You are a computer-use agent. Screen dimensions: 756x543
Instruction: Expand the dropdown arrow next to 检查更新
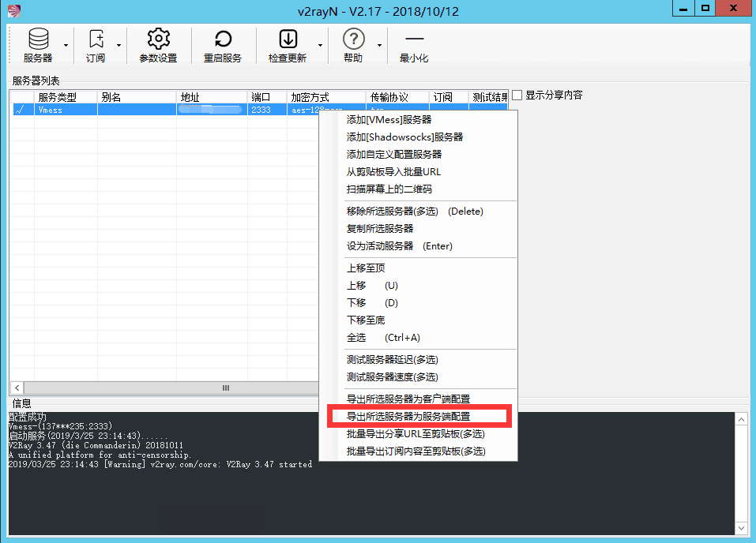(x=320, y=46)
